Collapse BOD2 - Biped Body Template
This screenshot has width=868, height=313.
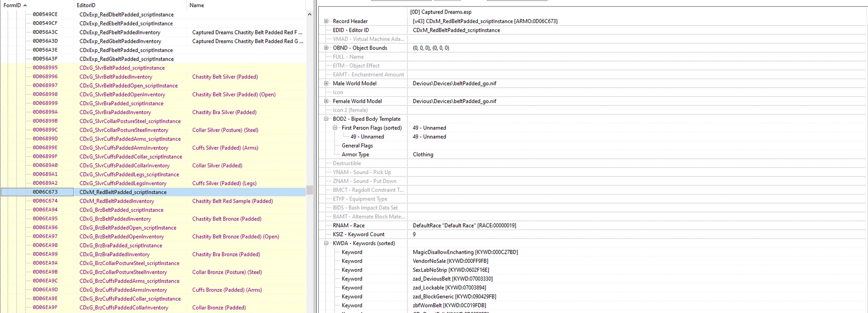click(x=326, y=119)
